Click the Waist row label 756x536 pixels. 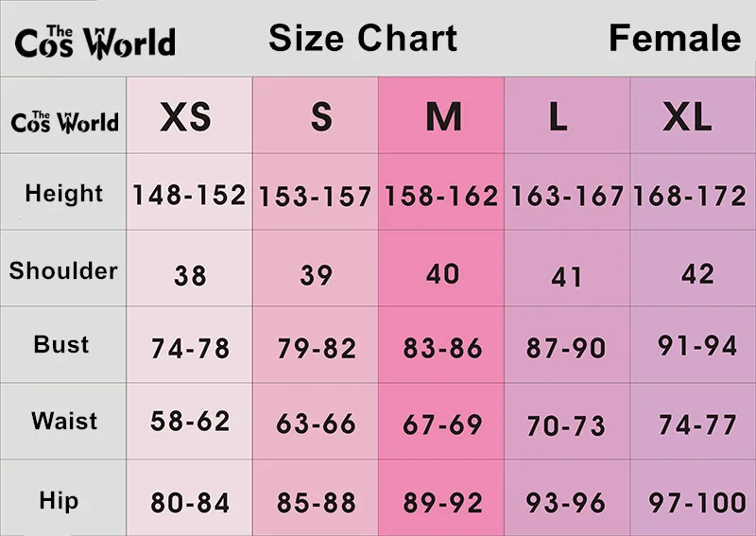[x=64, y=421]
